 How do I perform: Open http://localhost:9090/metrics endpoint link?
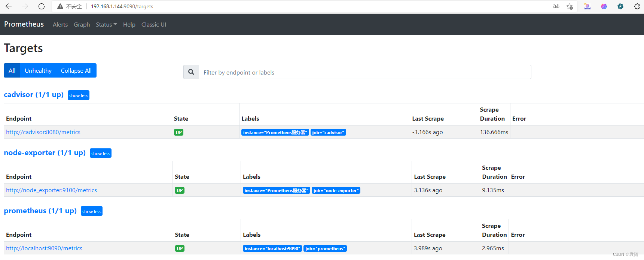tap(44, 248)
